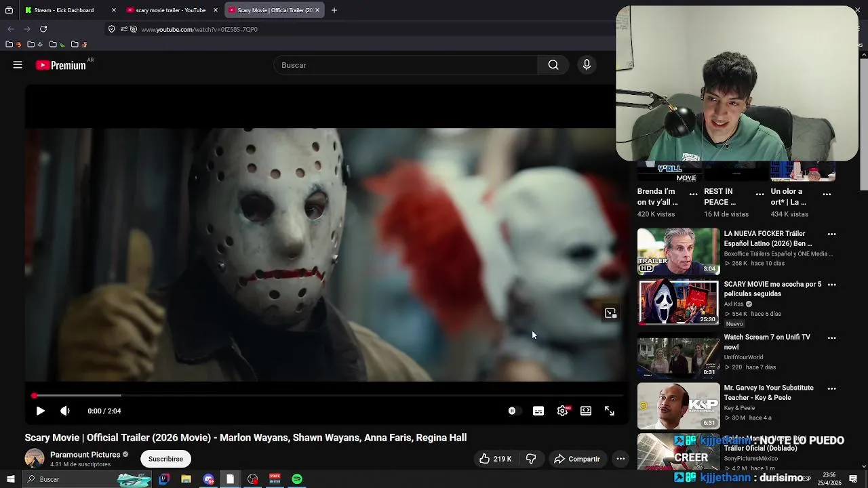Click the shield tracking protection icon
The image size is (868, 488).
pyautogui.click(x=111, y=29)
